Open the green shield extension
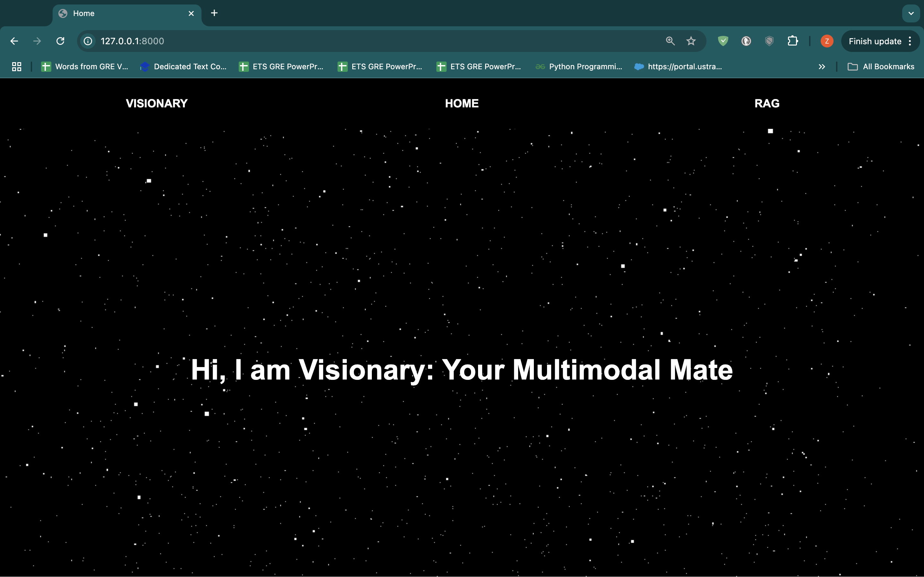Image resolution: width=924 pixels, height=577 pixels. pyautogui.click(x=723, y=41)
